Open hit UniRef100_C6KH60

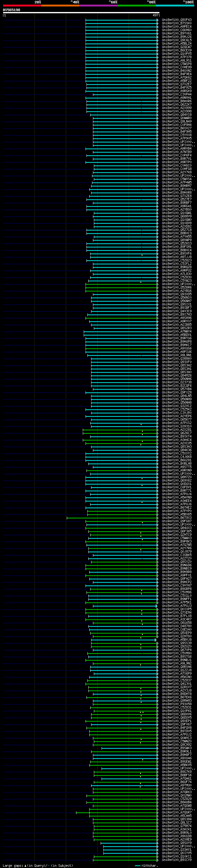pos(177,30)
